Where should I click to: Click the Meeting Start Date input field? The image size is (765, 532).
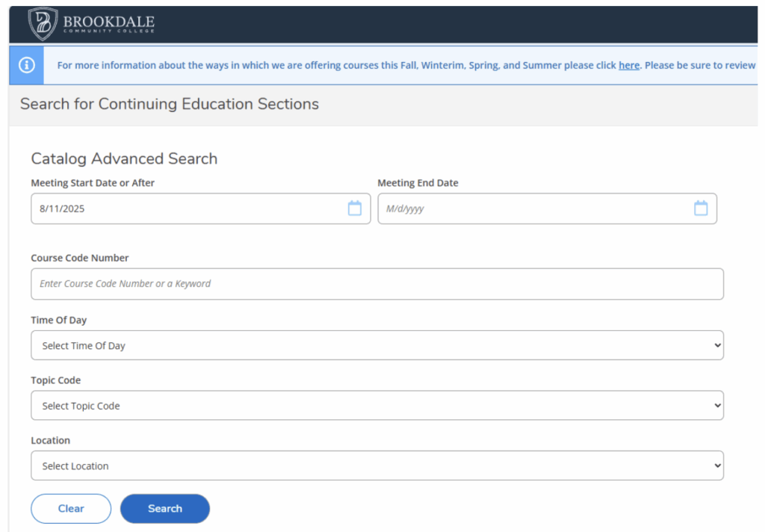click(200, 208)
